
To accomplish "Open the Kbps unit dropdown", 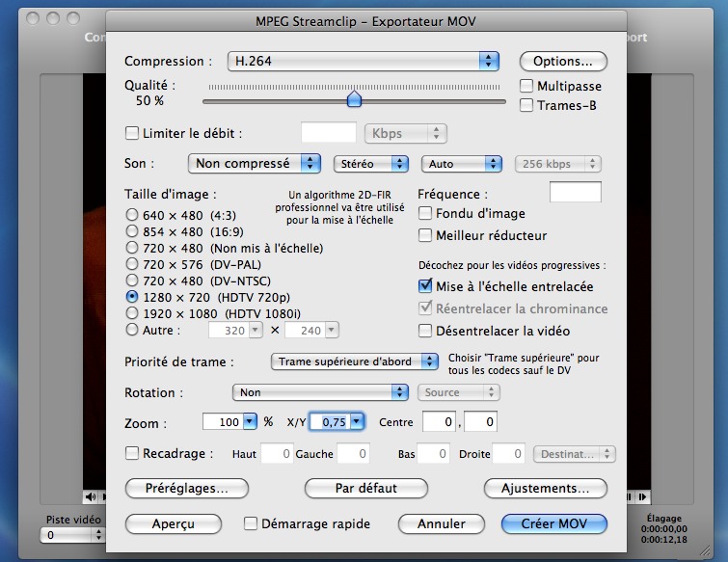I will [405, 134].
